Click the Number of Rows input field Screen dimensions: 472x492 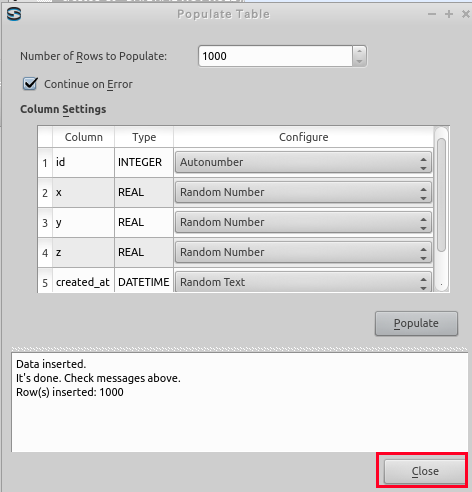click(x=275, y=56)
